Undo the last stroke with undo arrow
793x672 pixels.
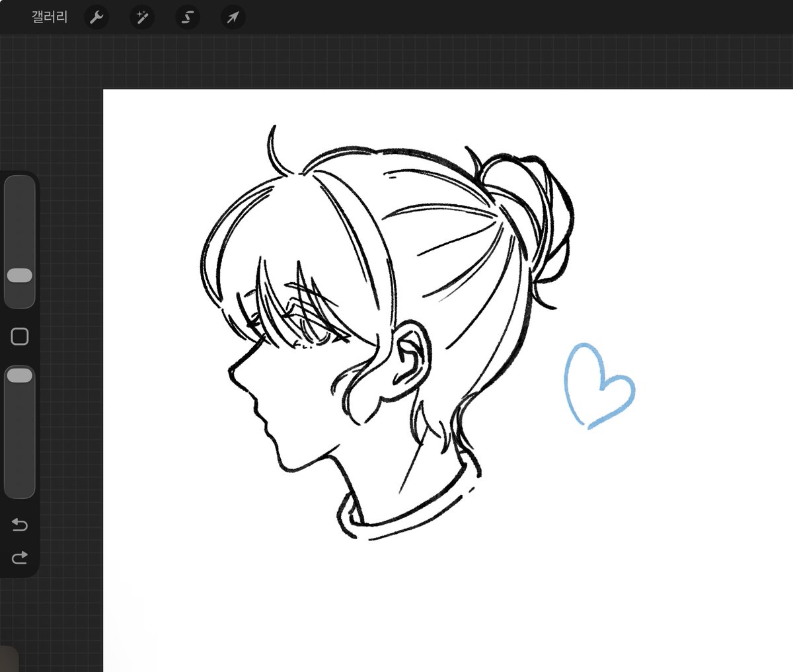pos(20,525)
